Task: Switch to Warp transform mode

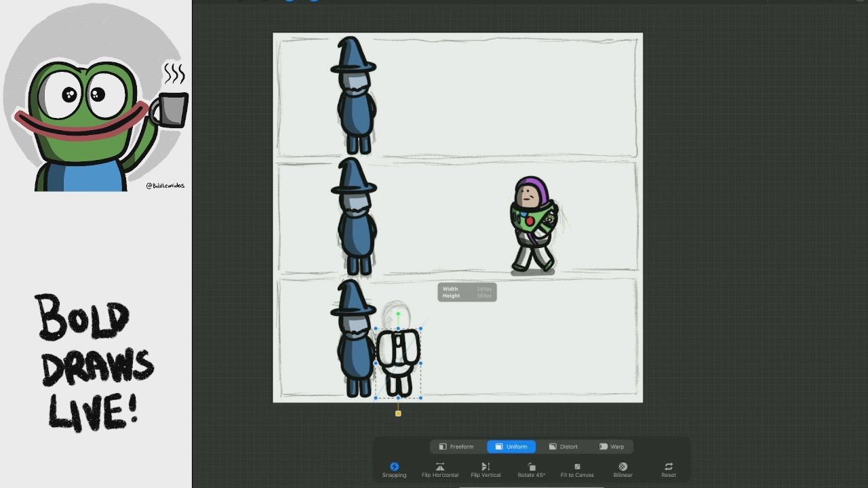Action: 611,447
